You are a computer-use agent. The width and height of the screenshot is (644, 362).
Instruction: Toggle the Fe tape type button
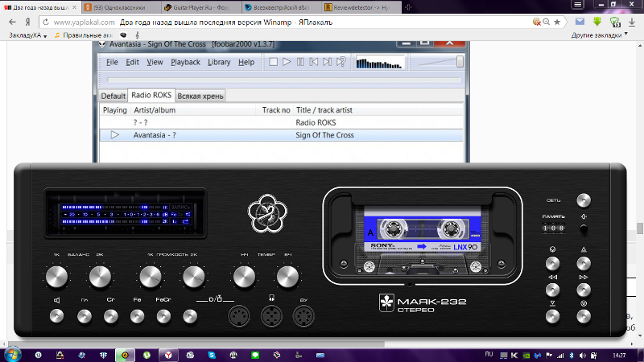click(x=137, y=316)
